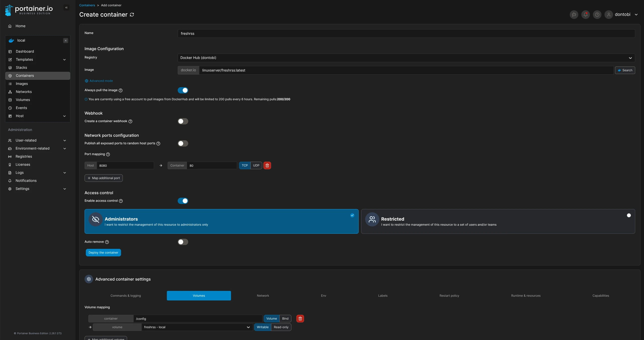The image size is (644, 340).
Task: Expand the Settings menu in the sidebar
Action: (65, 189)
